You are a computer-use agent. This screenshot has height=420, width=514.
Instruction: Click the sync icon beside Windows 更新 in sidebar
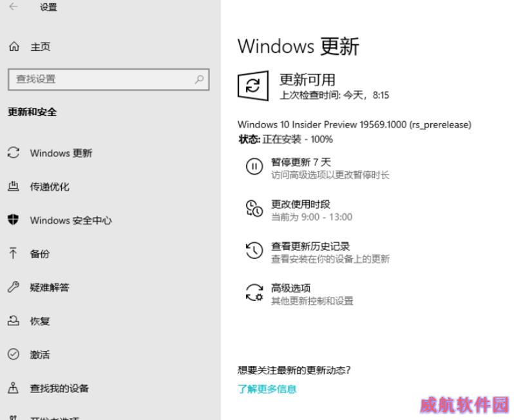(14, 153)
